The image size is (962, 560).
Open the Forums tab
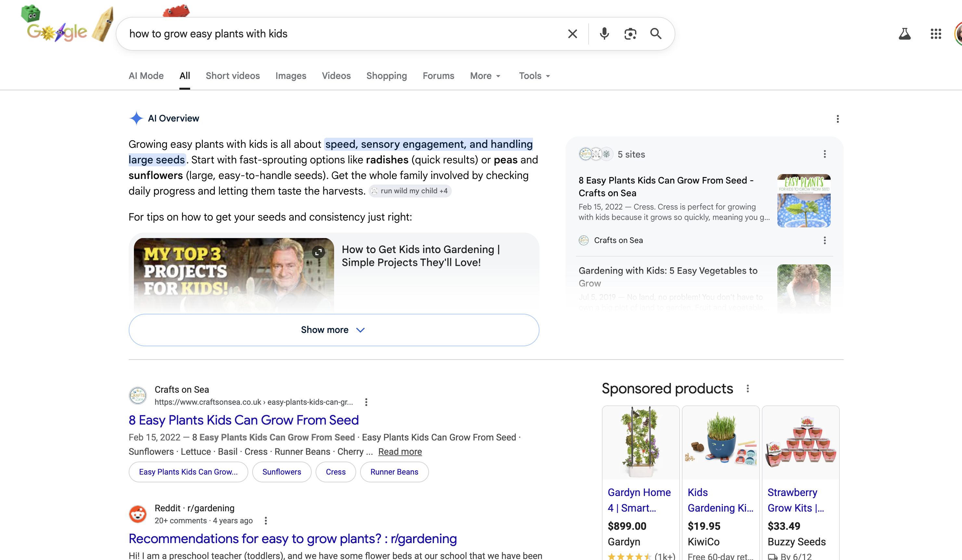[x=439, y=76]
